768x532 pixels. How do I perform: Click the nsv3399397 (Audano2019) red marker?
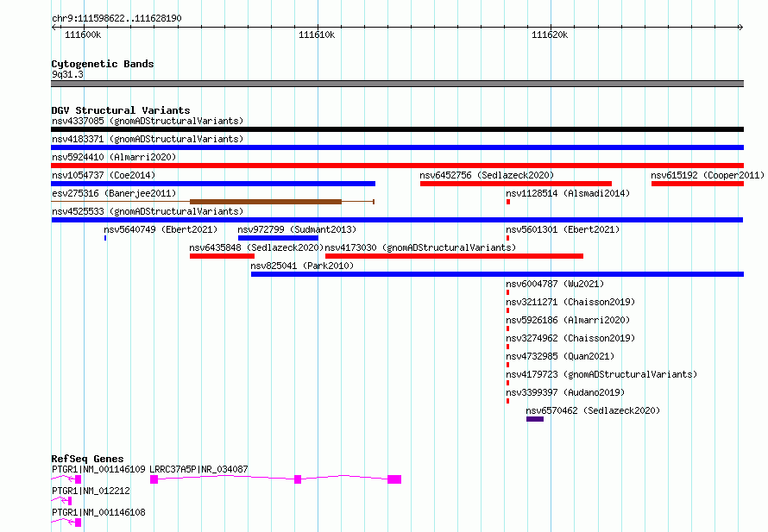[508, 401]
